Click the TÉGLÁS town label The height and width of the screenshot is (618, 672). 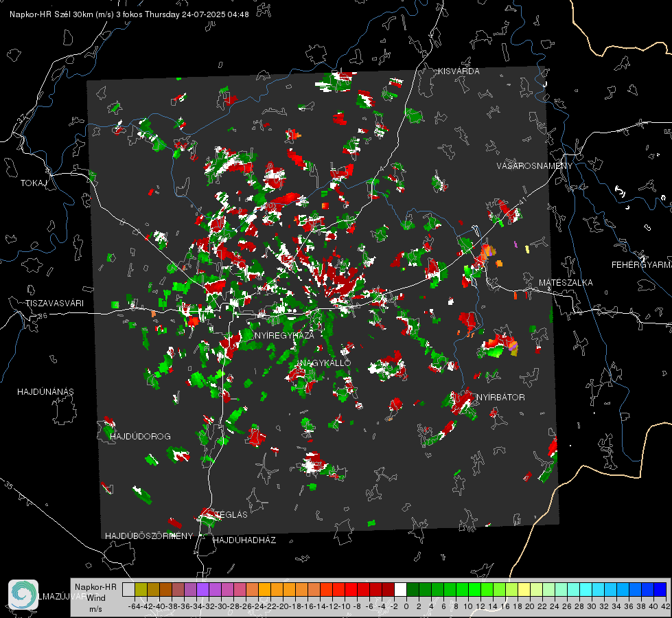point(231,514)
